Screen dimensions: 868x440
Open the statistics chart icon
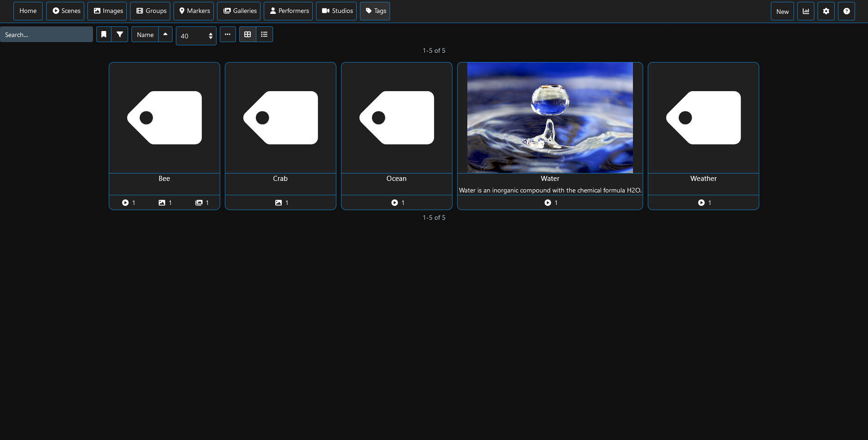tap(806, 12)
